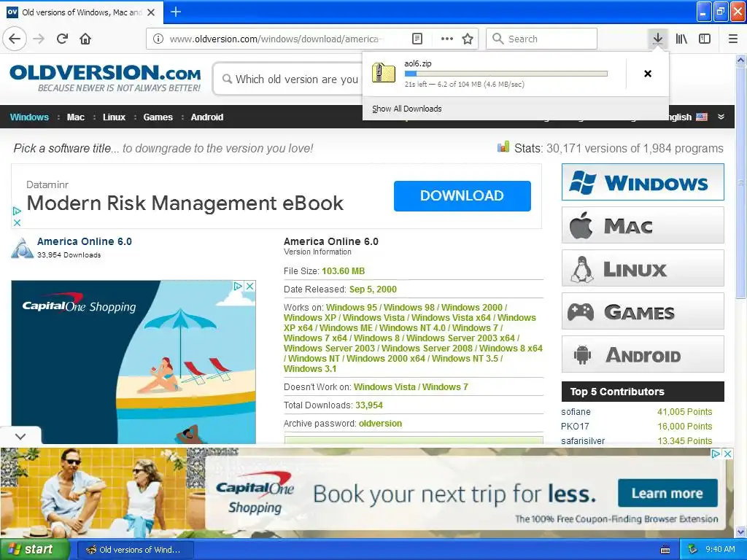Click contributor safarisilver
Screen dimensions: 747x560
point(583,441)
